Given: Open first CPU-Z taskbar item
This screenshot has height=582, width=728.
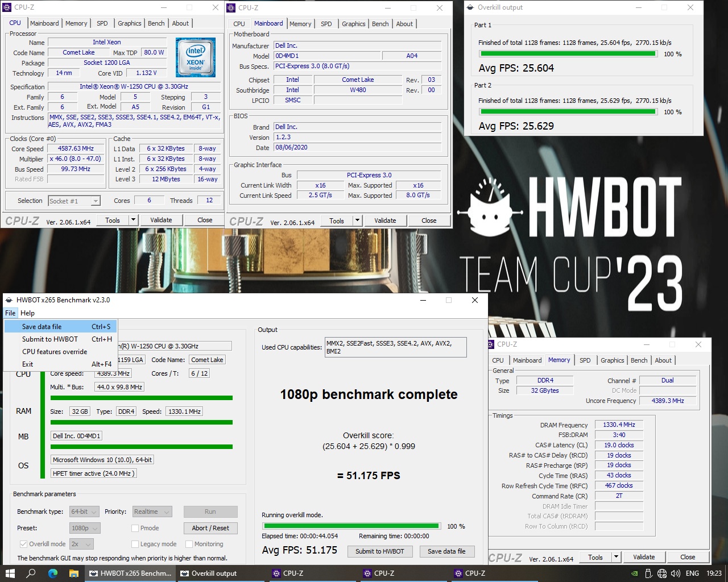Looking at the screenshot, I should [312, 573].
